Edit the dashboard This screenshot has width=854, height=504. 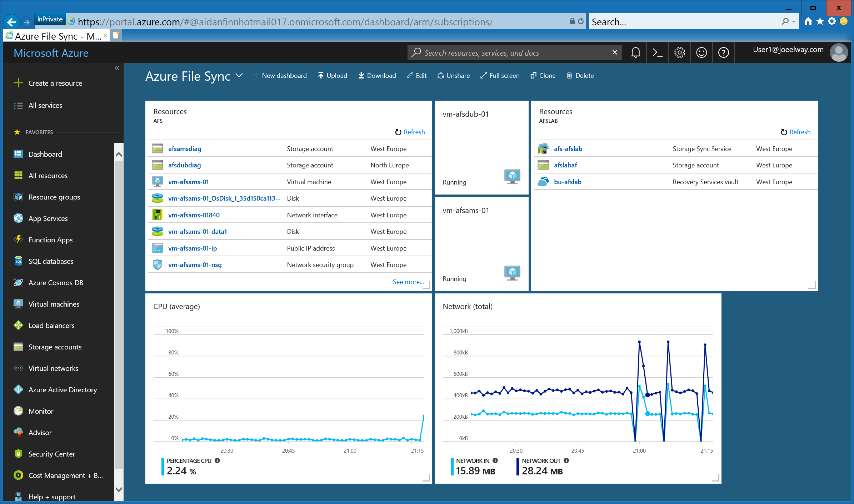(x=417, y=76)
